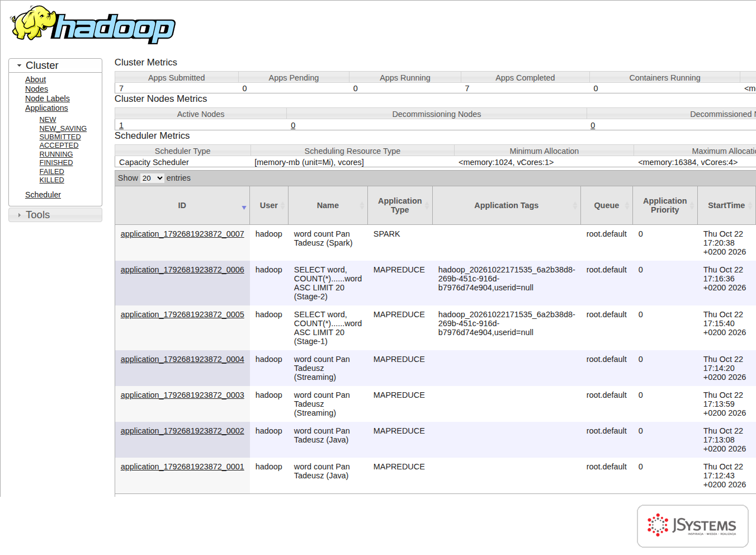Viewport: 756px width, 555px height.
Task: Filter applications by ACCEPTED state
Action: coord(59,145)
